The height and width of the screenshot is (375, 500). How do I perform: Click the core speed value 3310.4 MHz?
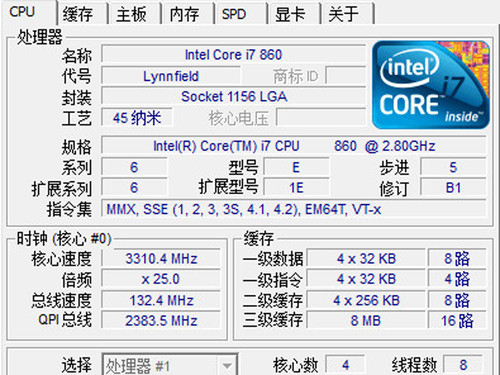[161, 259]
